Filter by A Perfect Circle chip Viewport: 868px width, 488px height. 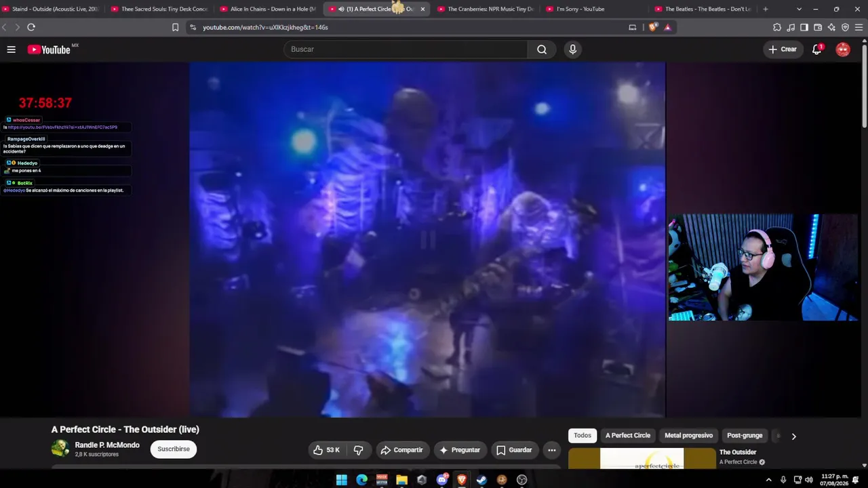pyautogui.click(x=628, y=436)
